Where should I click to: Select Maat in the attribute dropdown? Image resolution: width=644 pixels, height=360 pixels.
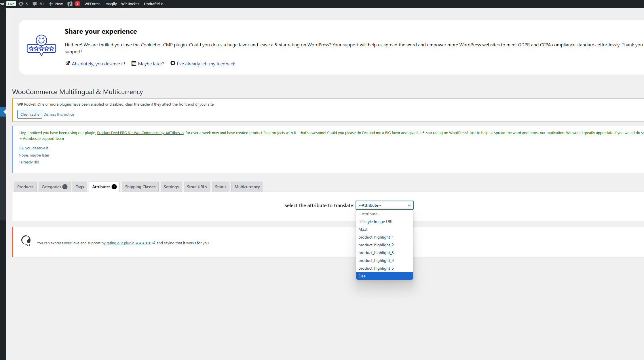pos(363,229)
